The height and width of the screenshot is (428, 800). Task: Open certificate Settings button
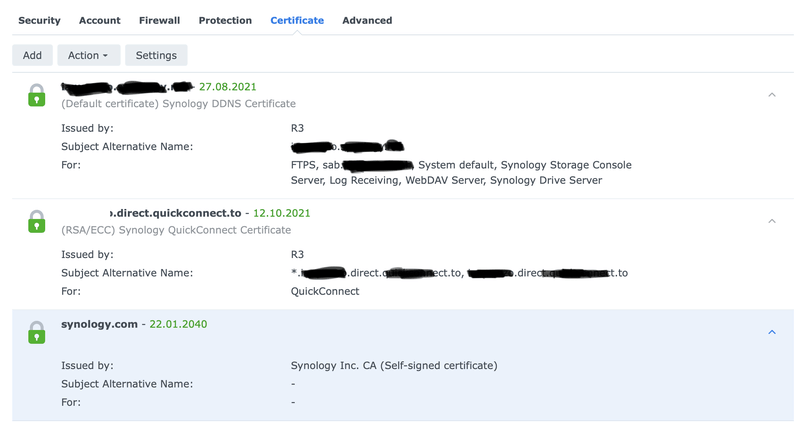click(x=156, y=55)
